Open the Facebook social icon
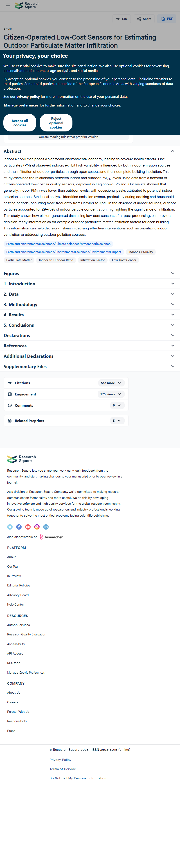This screenshot has height=868, width=180. point(19,527)
